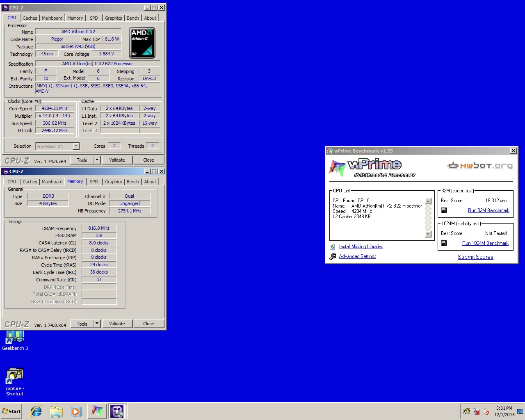
Task: Open the Processor #1 selection dropdown
Action: (57, 146)
